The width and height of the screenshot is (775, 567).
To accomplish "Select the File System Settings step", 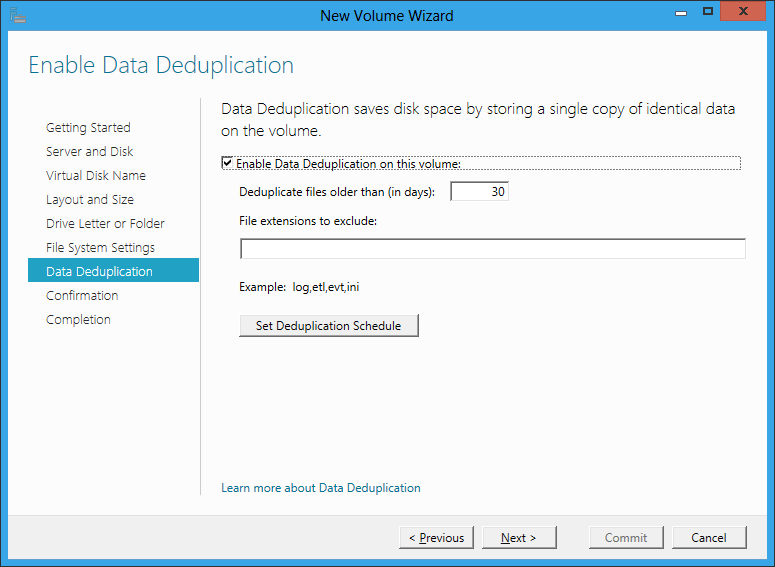I will click(100, 248).
